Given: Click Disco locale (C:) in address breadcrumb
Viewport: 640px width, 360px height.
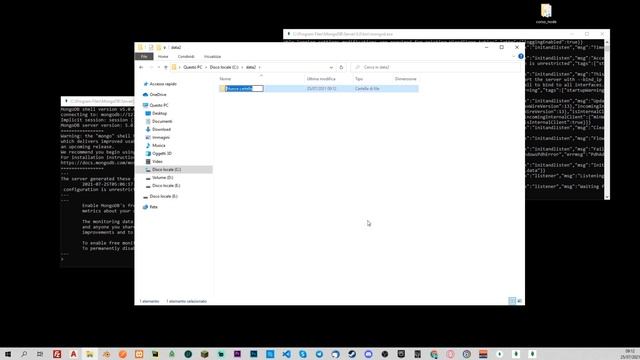Looking at the screenshot, I should 224,67.
